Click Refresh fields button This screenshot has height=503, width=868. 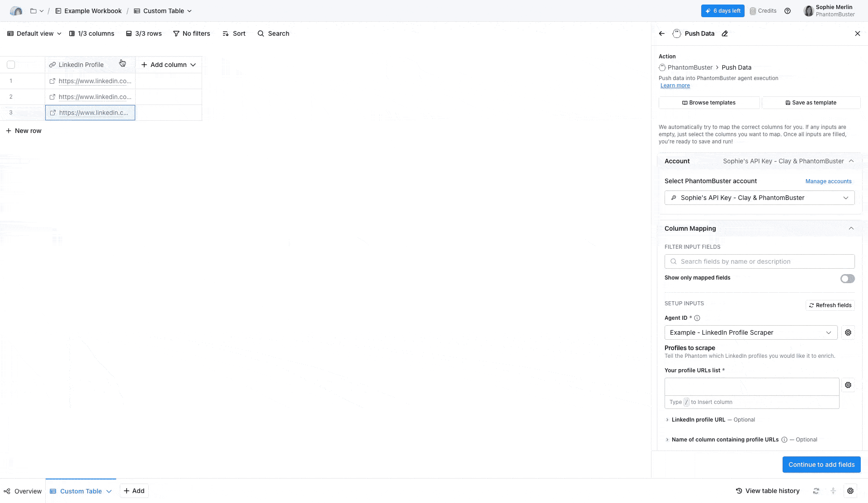830,305
